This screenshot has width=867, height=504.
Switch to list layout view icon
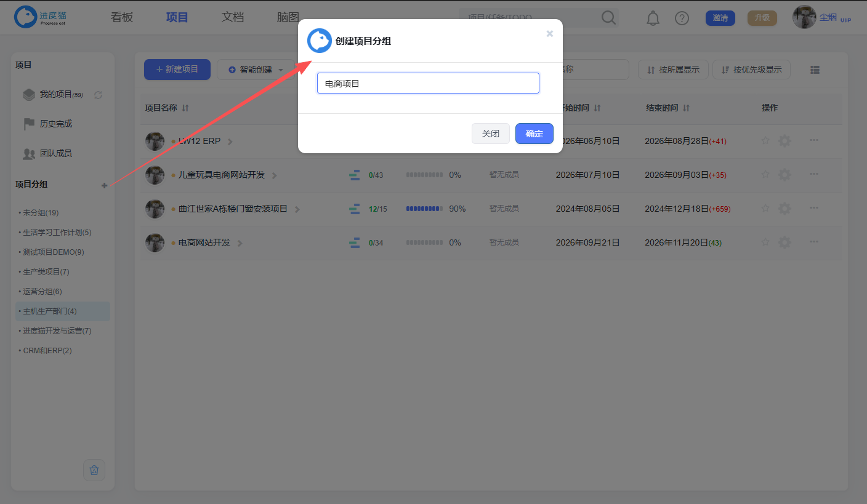(x=815, y=70)
